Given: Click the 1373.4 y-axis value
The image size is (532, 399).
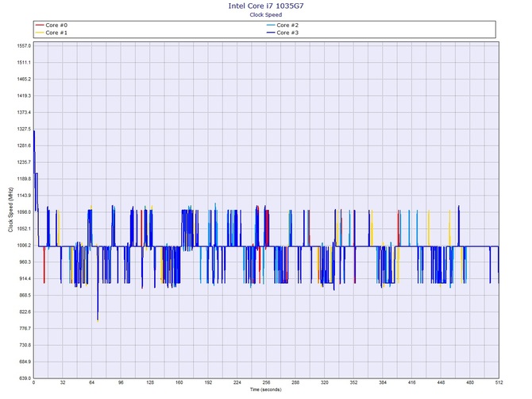Looking at the screenshot, I should click(x=24, y=112).
